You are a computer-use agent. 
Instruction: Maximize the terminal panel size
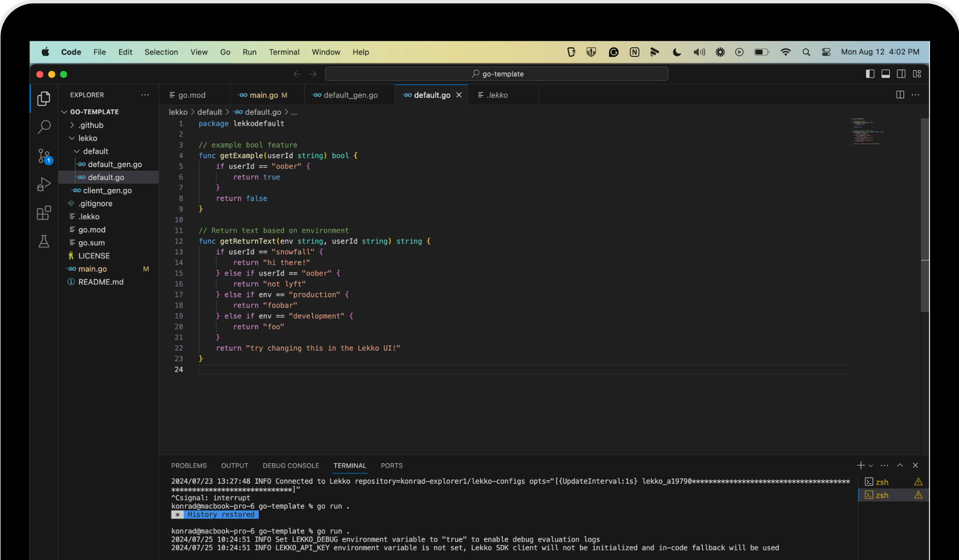coord(900,465)
